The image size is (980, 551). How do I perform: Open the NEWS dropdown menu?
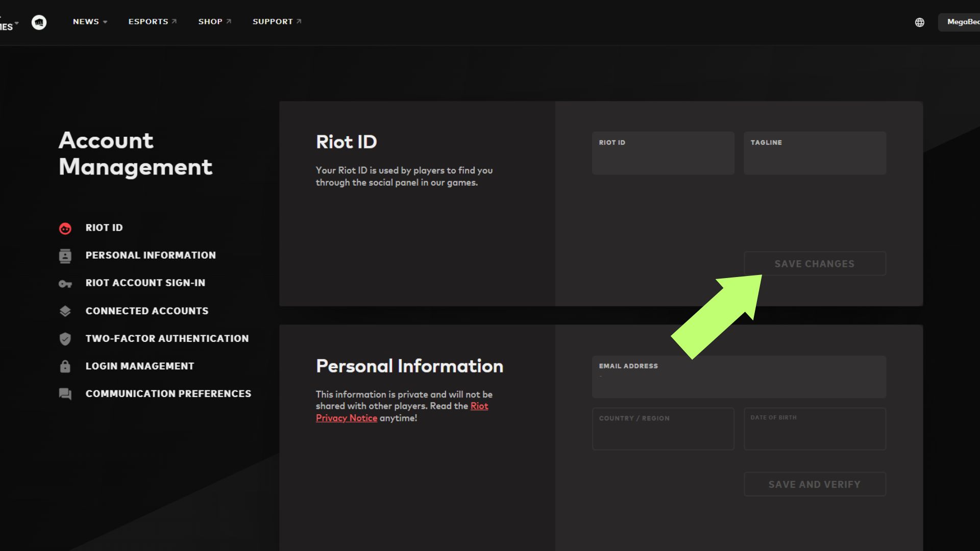89,21
